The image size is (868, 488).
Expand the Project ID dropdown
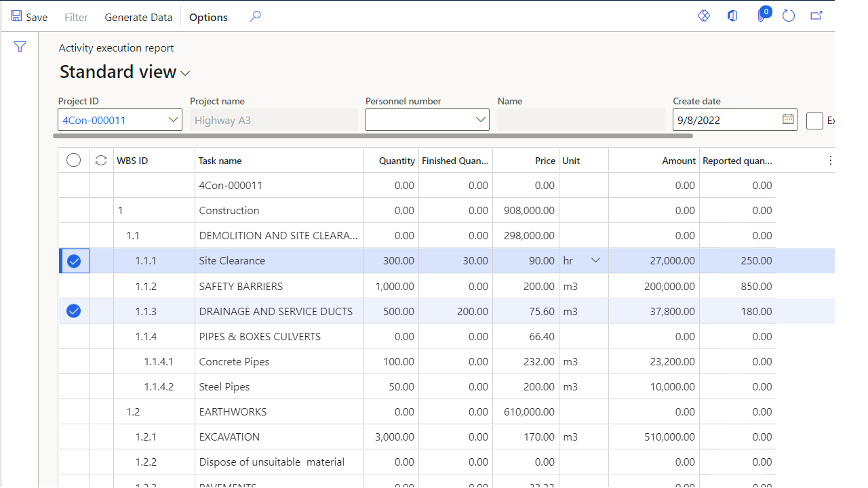pyautogui.click(x=173, y=120)
